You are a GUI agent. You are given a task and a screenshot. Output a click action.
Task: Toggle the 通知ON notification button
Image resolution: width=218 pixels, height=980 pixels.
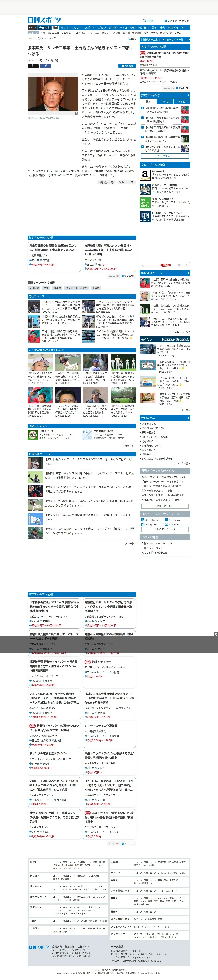(x=127, y=66)
